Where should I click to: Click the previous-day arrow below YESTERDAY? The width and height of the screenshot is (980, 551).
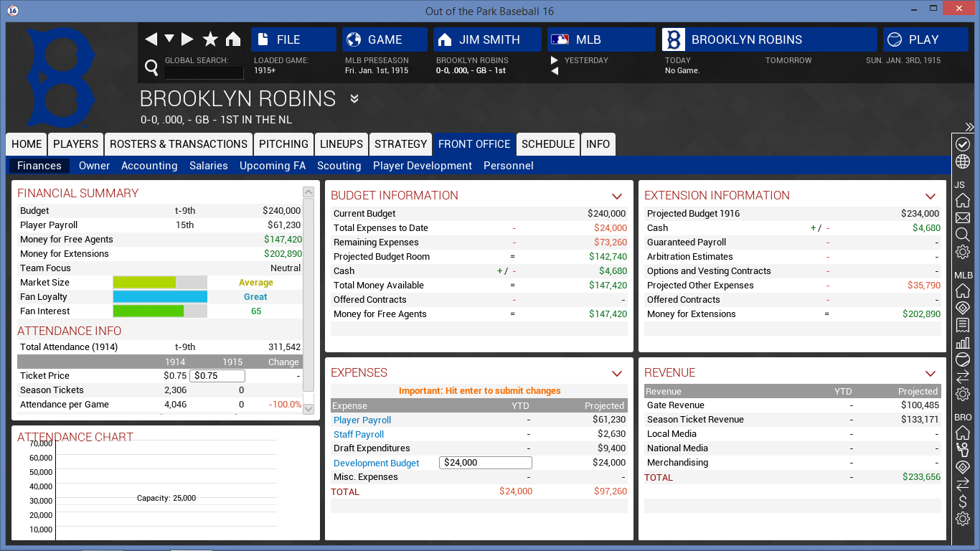pos(554,71)
